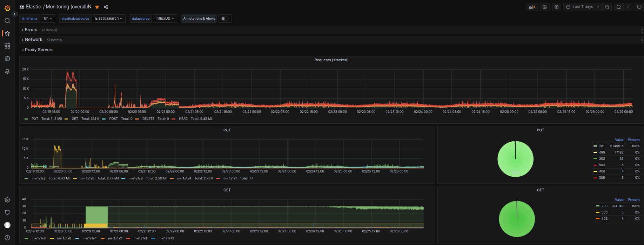Click the Share dashboard icon

click(106, 7)
